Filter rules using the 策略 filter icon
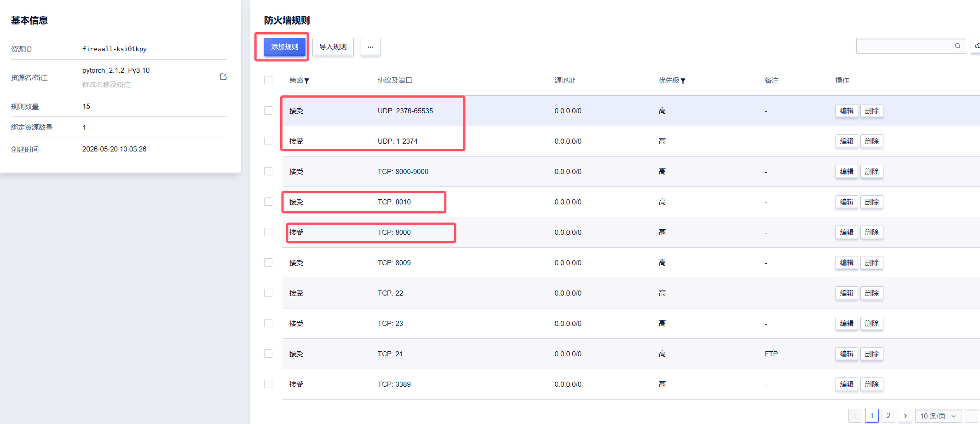 pos(307,81)
